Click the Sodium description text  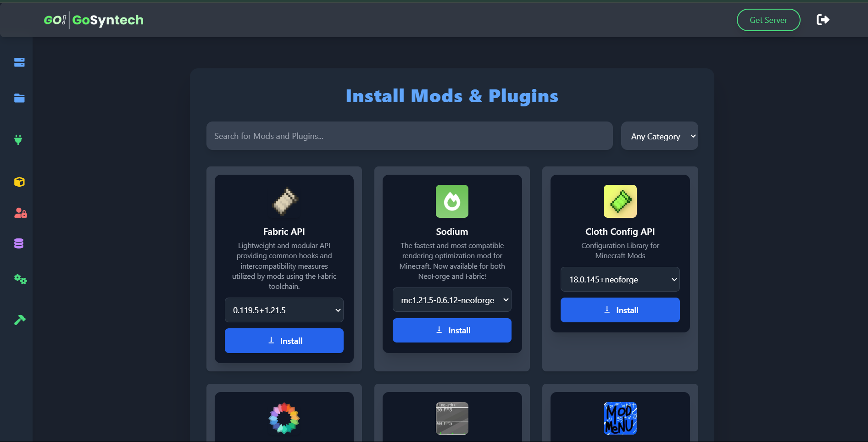coord(452,261)
